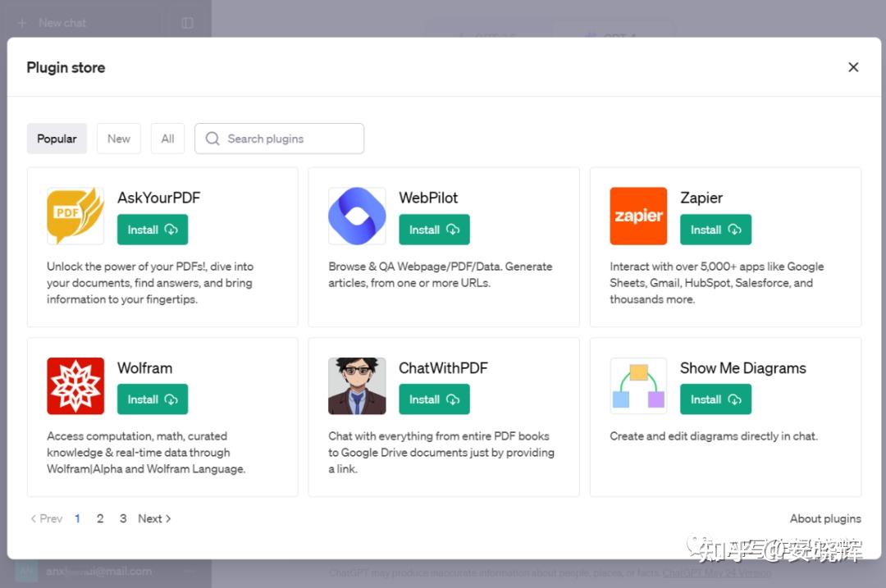The image size is (886, 588).
Task: Go to page 2 of plugins
Action: (x=100, y=518)
